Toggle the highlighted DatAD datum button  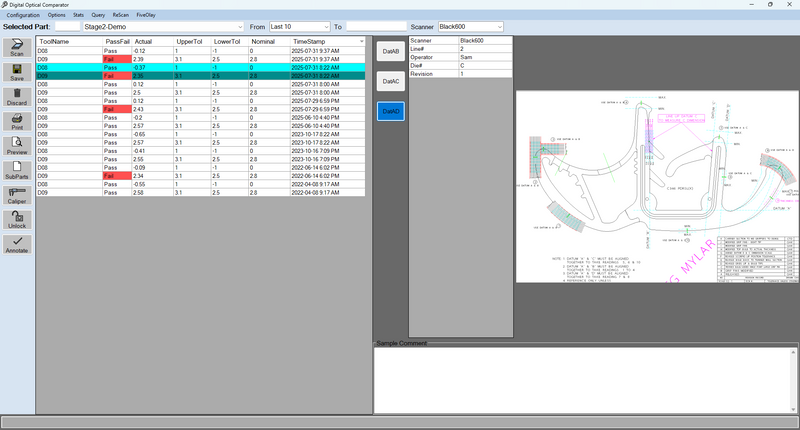point(390,111)
